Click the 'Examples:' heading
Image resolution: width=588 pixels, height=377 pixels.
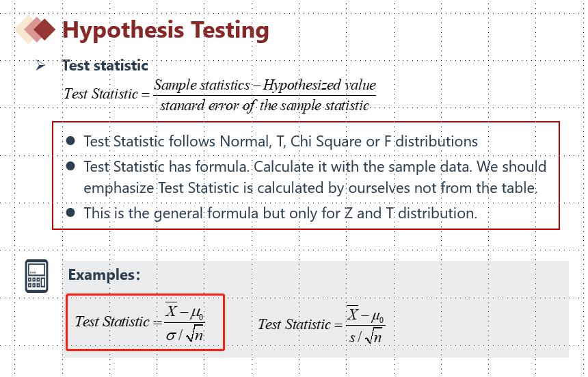point(104,275)
